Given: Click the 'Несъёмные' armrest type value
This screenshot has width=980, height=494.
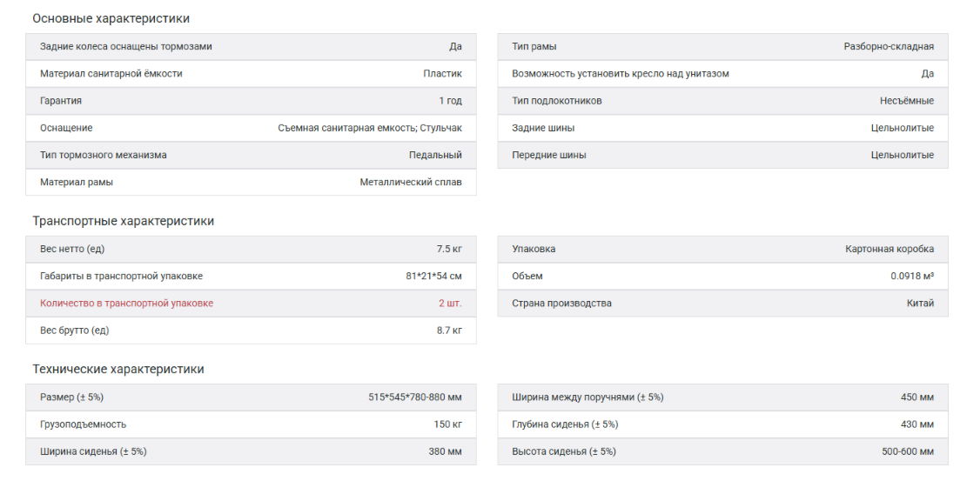Looking at the screenshot, I should [x=906, y=101].
